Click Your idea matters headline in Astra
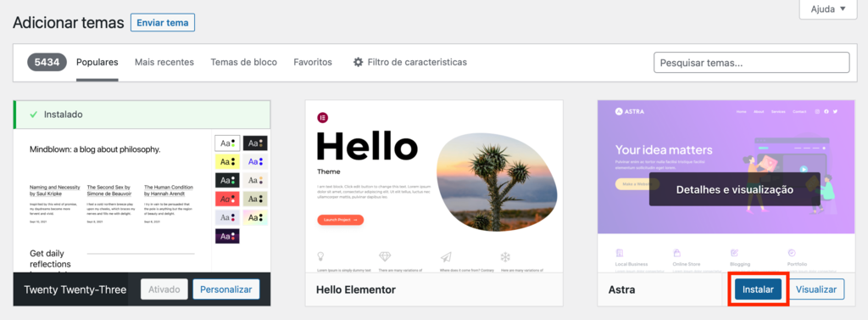 click(x=664, y=149)
